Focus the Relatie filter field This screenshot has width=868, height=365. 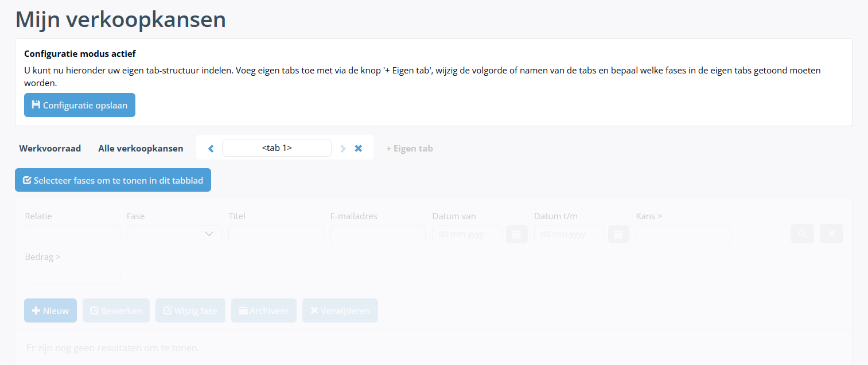pyautogui.click(x=72, y=234)
